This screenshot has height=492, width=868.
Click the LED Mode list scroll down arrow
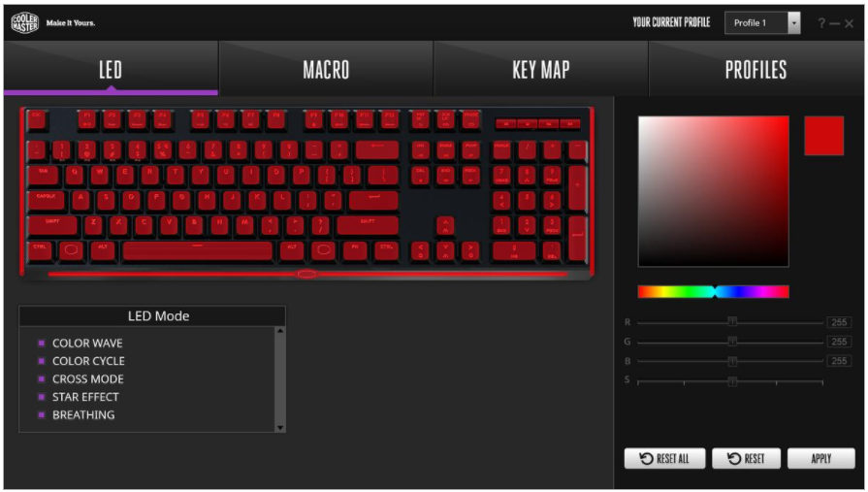[280, 427]
